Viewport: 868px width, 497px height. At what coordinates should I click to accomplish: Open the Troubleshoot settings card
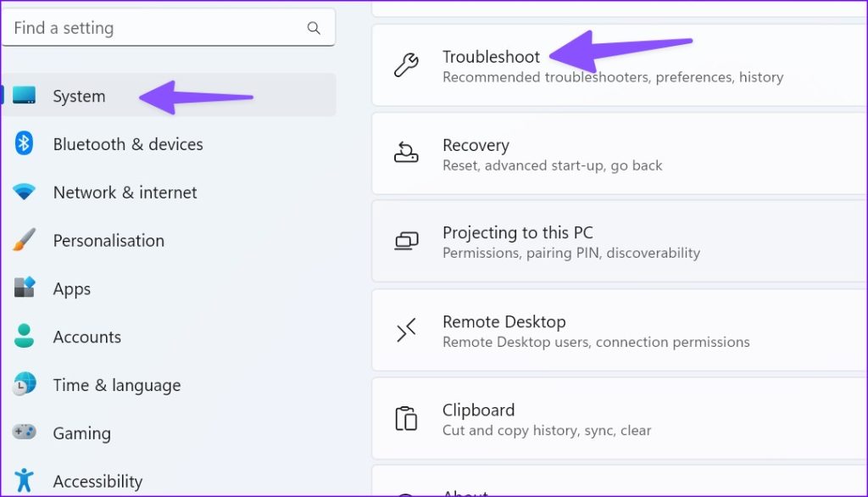(x=620, y=65)
